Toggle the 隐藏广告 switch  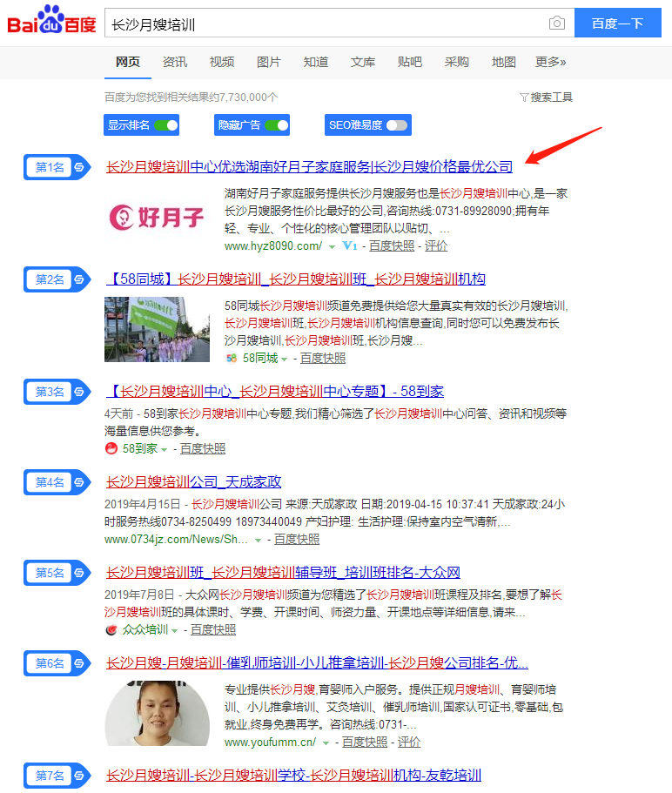(x=277, y=125)
